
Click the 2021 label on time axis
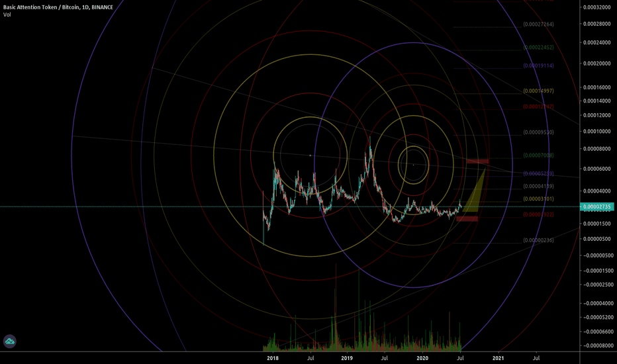coord(498,358)
